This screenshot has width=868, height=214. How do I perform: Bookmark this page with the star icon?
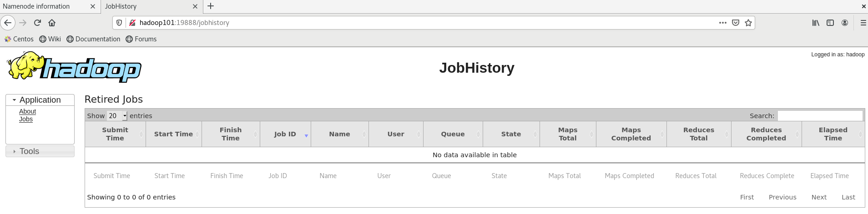748,23
